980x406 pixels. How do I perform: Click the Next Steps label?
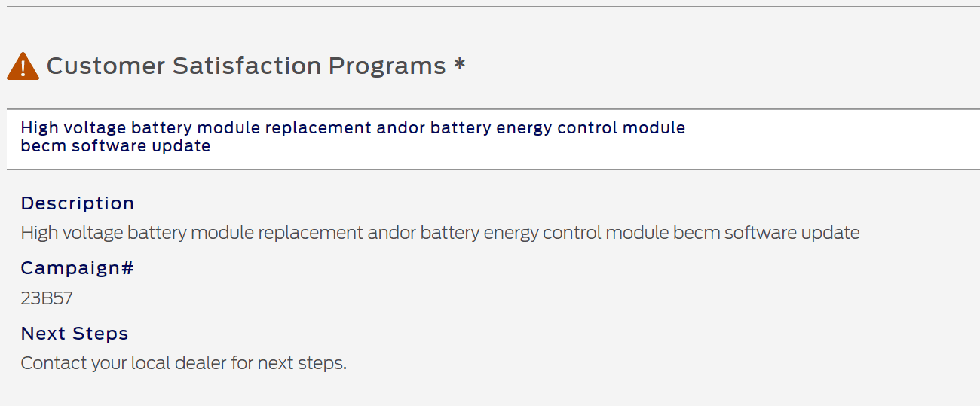(75, 334)
